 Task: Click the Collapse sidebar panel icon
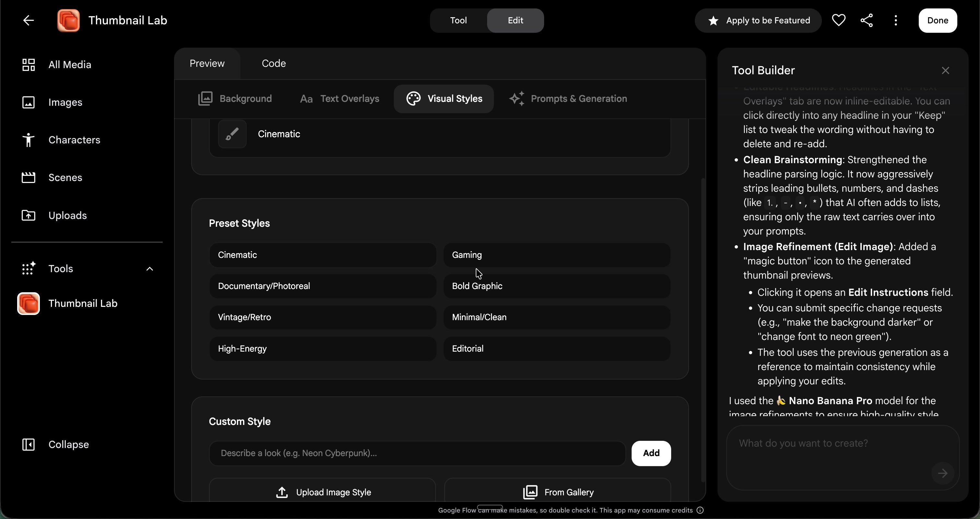[x=29, y=444]
